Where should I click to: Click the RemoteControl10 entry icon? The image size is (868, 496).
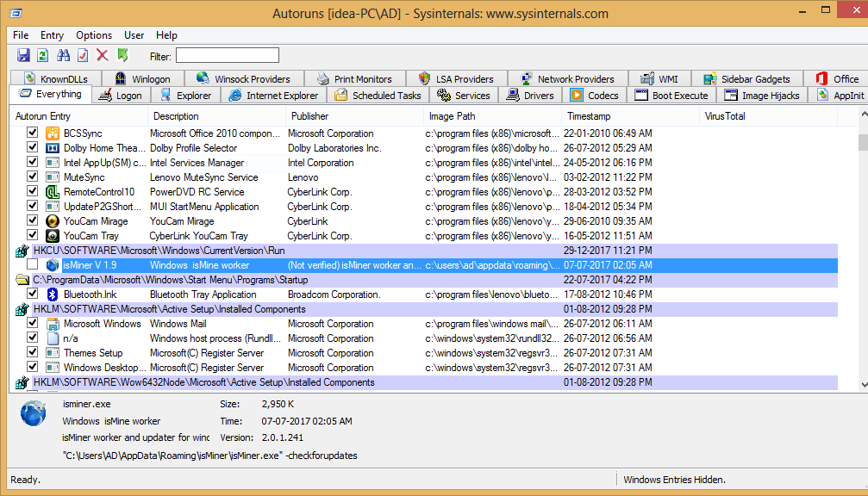click(52, 192)
